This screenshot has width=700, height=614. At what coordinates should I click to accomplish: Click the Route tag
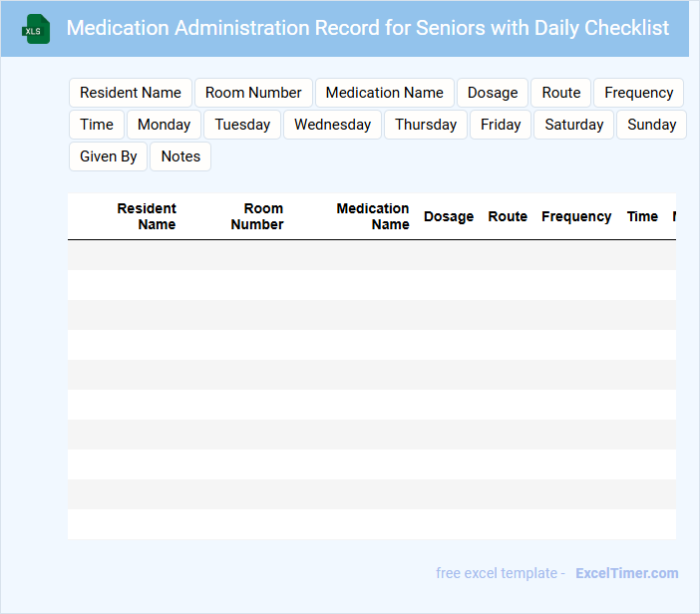pyautogui.click(x=561, y=93)
